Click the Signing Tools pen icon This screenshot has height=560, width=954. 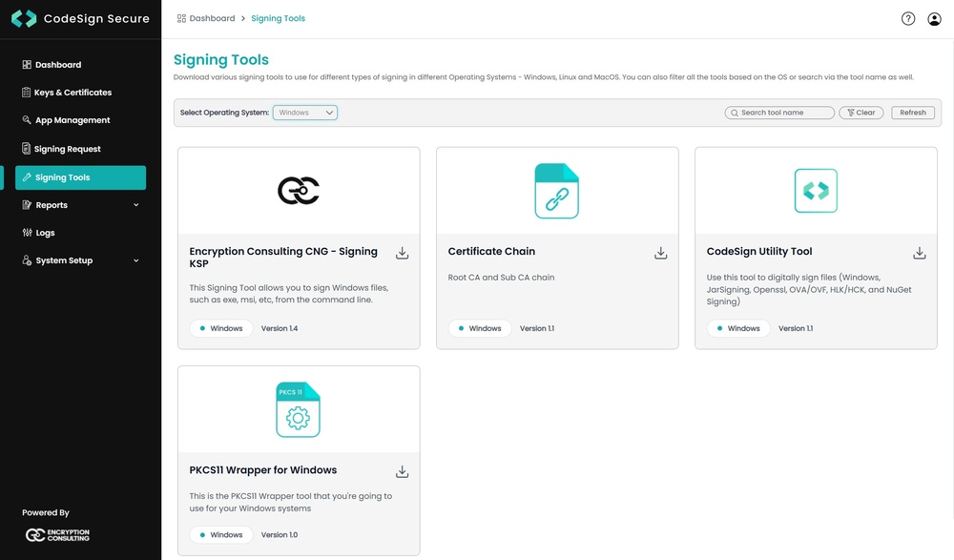point(27,177)
